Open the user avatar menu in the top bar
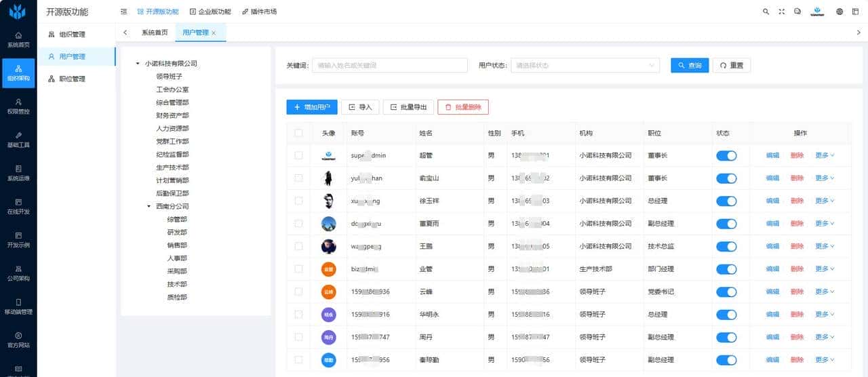 coord(818,12)
